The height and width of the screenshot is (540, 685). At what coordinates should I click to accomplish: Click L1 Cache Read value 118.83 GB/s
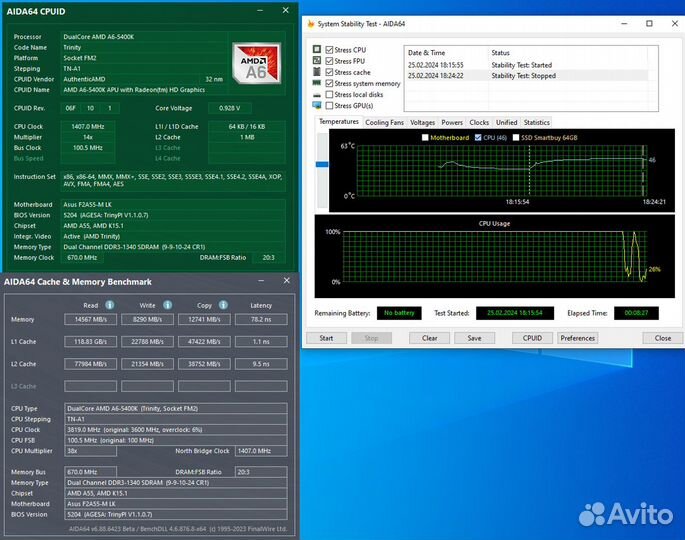90,342
